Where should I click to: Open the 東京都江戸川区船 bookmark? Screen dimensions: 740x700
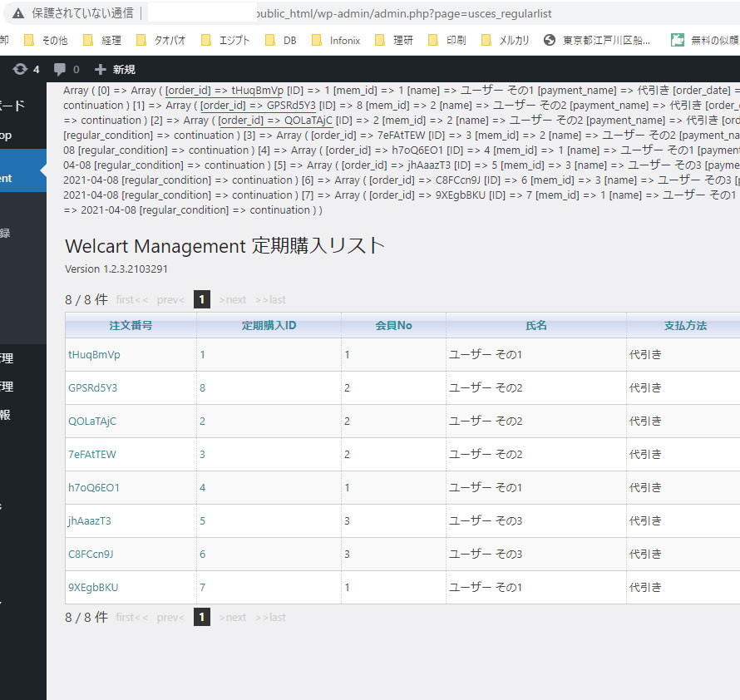pyautogui.click(x=596, y=41)
